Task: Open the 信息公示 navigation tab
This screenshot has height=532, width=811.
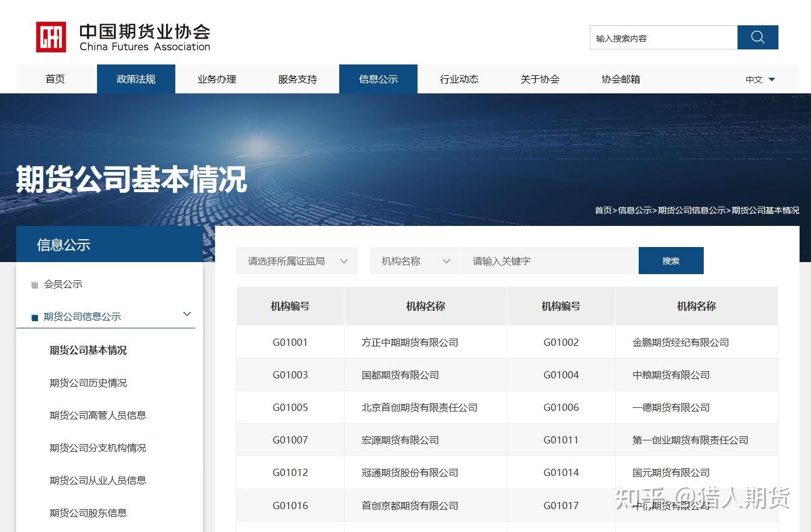Action: tap(378, 79)
